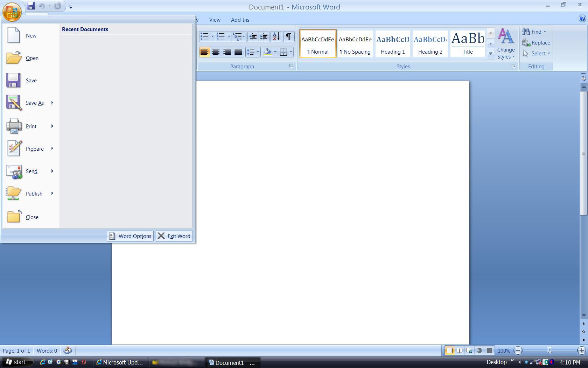The width and height of the screenshot is (588, 368).
Task: Switch to Web Layout view
Action: (x=469, y=350)
